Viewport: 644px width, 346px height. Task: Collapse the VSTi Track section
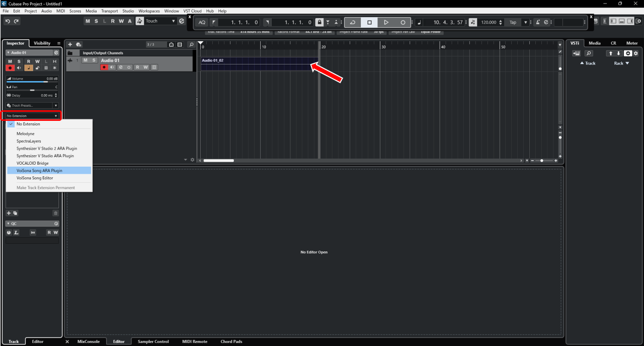tap(588, 63)
